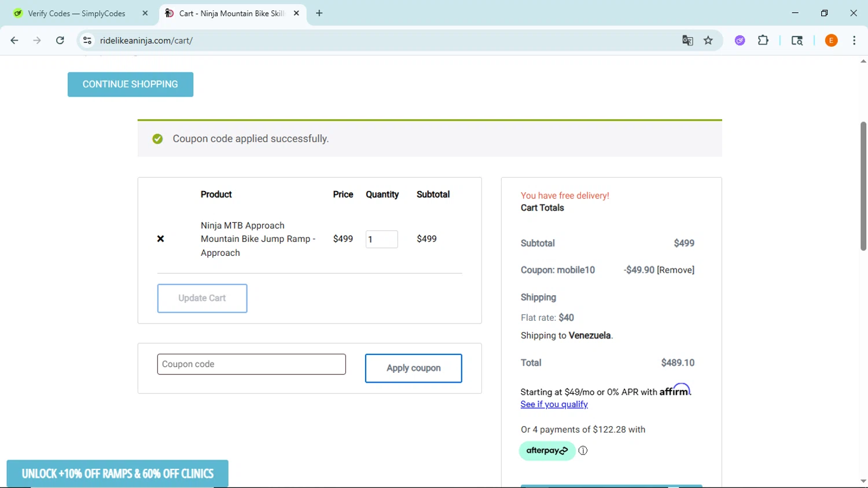The width and height of the screenshot is (868, 488).
Task: Click Continue Shopping button
Action: tap(130, 85)
